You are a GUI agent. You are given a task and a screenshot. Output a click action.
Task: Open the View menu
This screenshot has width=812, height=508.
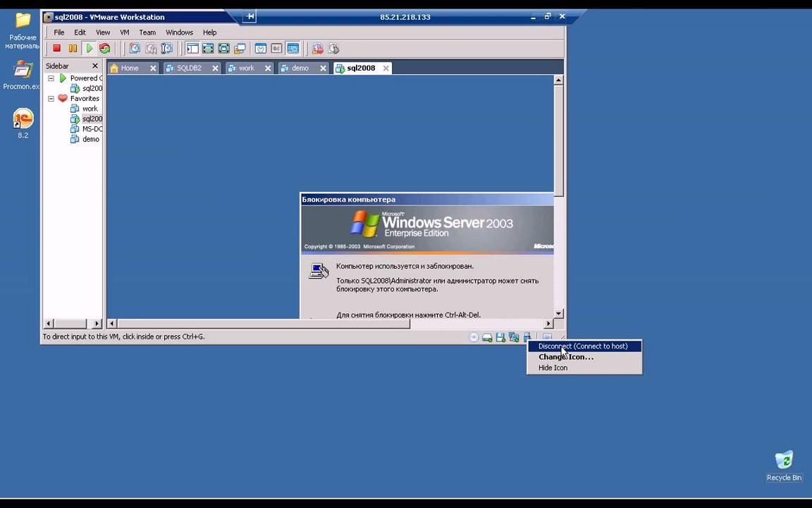102,32
